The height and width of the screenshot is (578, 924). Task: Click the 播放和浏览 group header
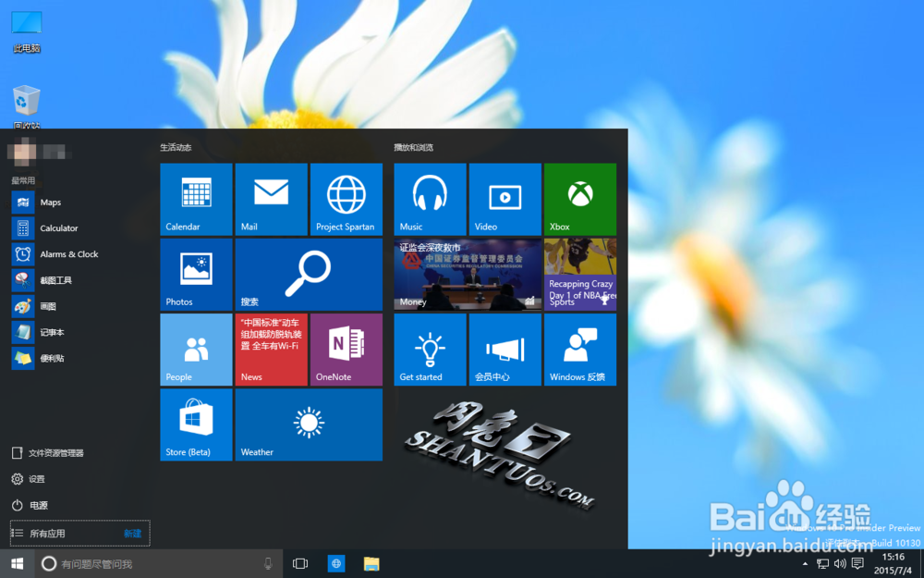tap(414, 147)
